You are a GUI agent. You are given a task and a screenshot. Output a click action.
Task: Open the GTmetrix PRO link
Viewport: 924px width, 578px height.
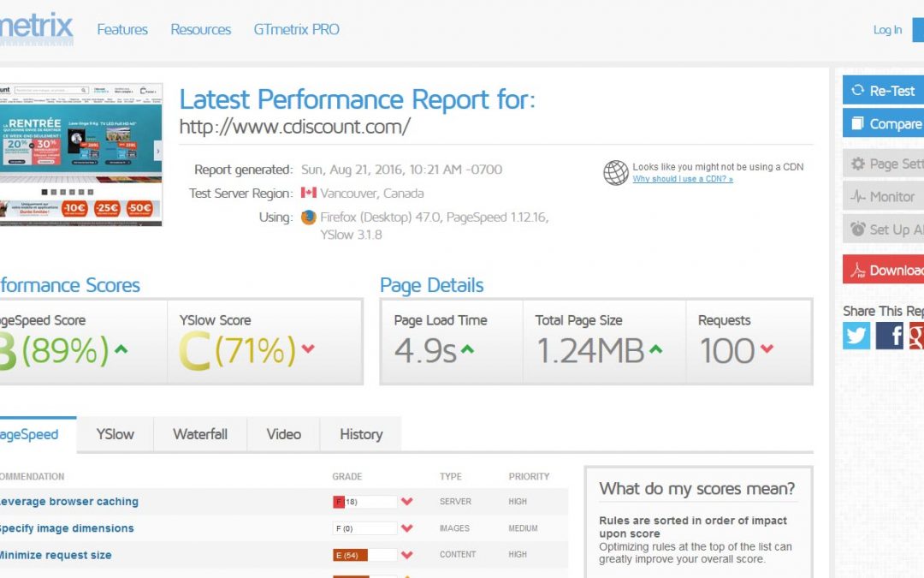coord(296,29)
